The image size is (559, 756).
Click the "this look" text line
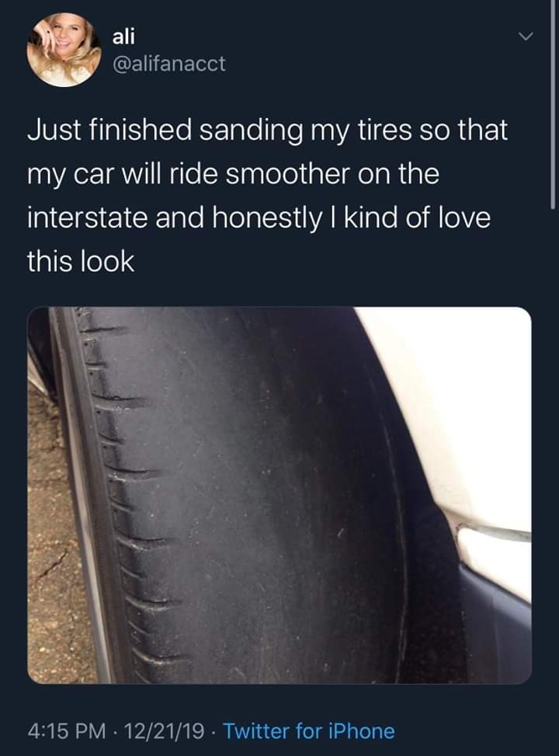tap(81, 262)
